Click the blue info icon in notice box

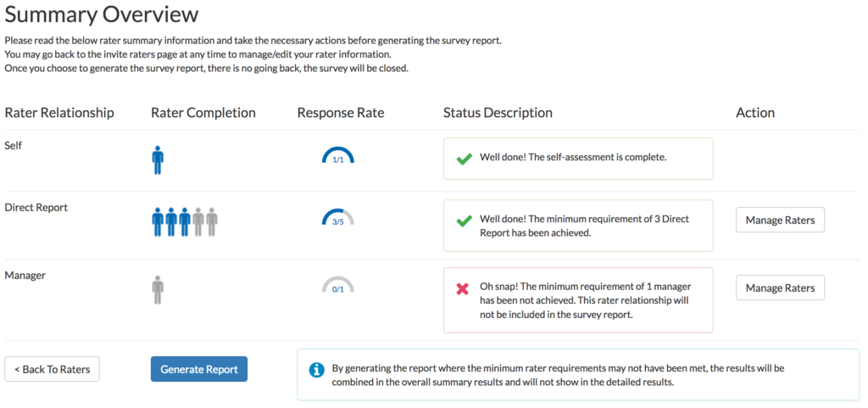pyautogui.click(x=316, y=369)
